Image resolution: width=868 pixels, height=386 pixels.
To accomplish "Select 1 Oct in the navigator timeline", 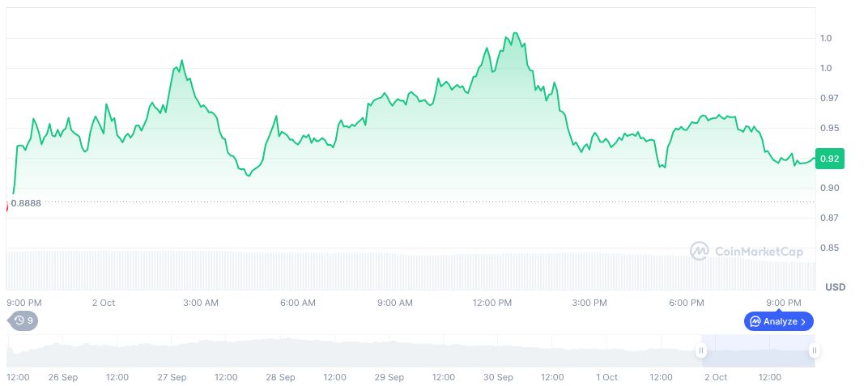I will (x=606, y=377).
